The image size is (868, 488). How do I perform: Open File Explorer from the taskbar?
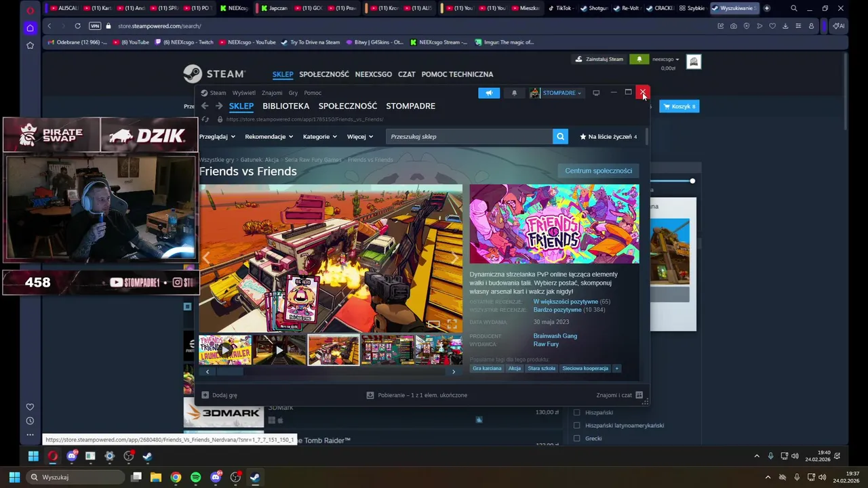pos(156,477)
